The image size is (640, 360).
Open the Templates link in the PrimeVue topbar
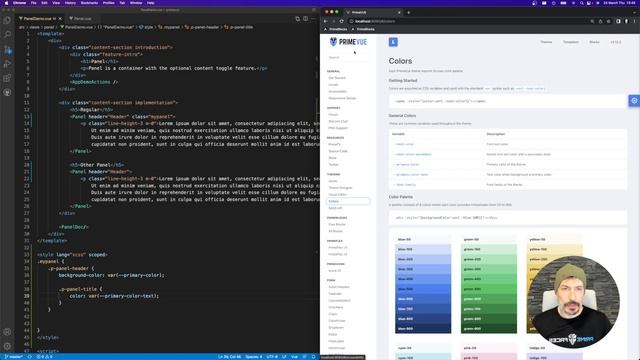point(571,42)
